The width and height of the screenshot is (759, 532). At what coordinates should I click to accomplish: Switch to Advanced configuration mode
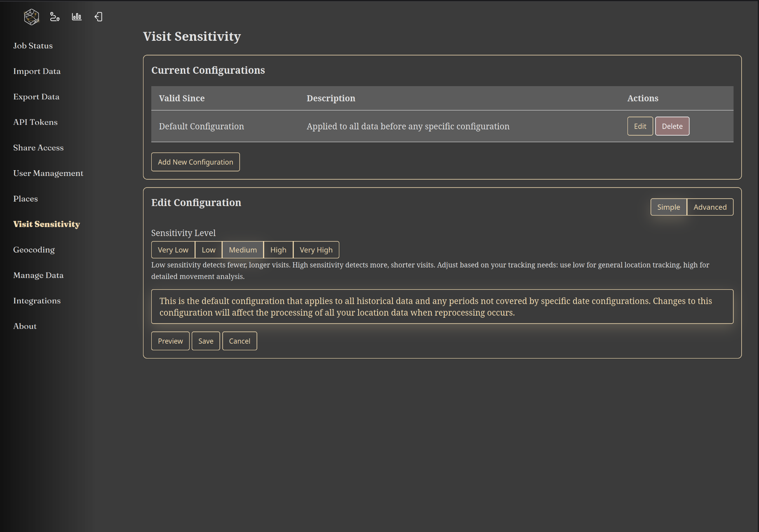(x=710, y=207)
